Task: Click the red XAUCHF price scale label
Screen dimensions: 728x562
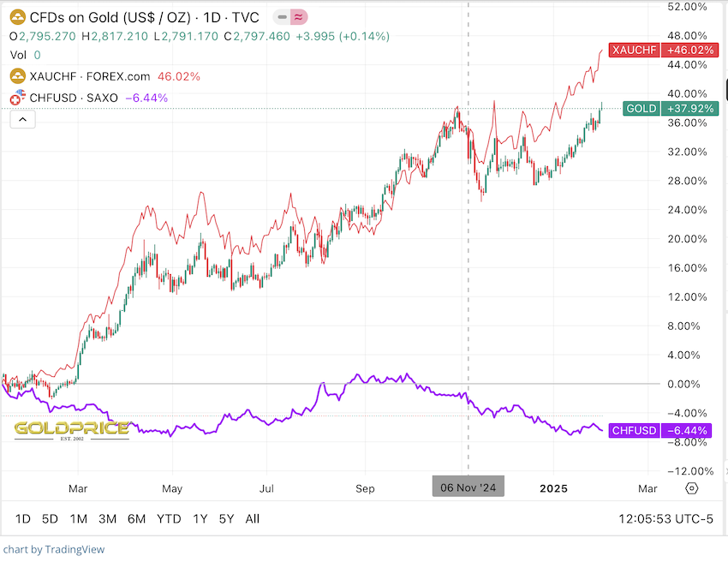Action: [x=634, y=50]
